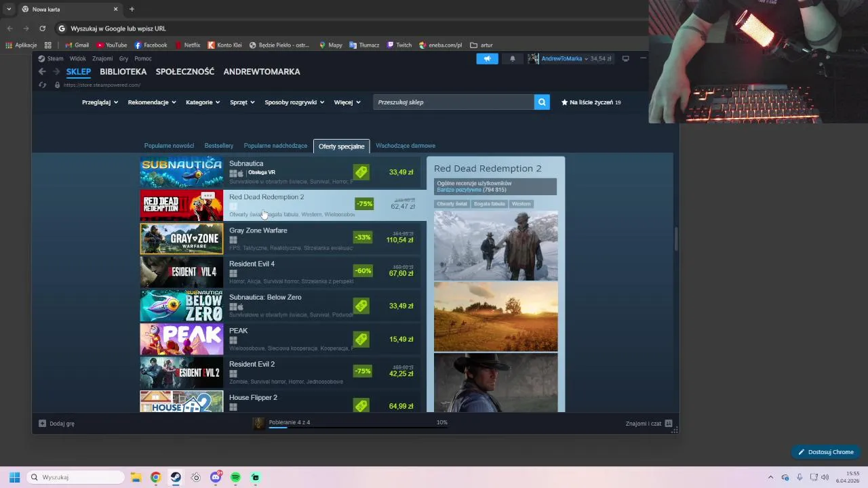Click the Otwarty świat tag
The height and width of the screenshot is (488, 868).
452,204
